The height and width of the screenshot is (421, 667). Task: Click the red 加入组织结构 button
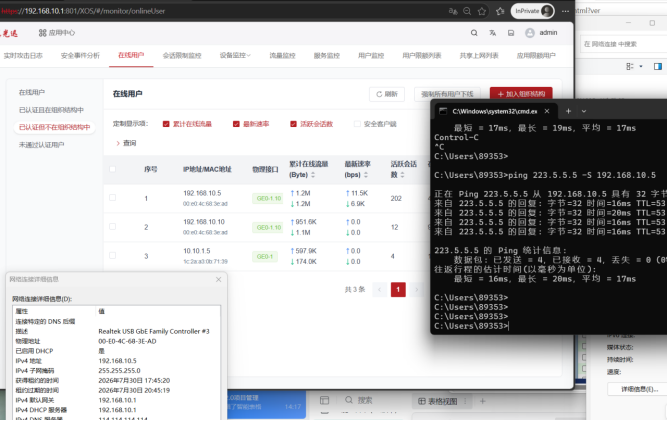[521, 94]
